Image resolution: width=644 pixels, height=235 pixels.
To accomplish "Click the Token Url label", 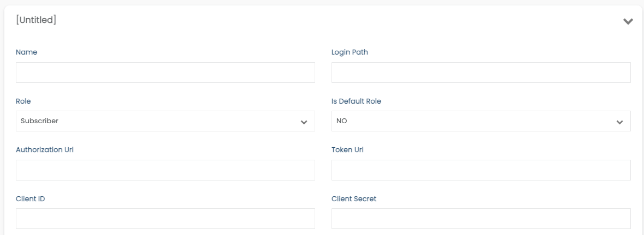I will (347, 149).
